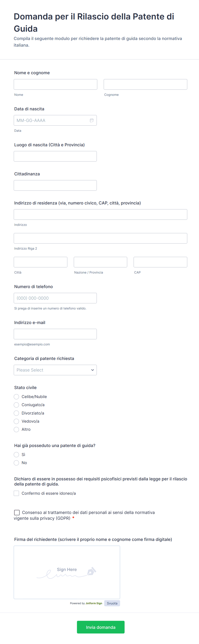Expand the Categoria di patente dropdown arrow
The image size is (199, 644).
point(92,370)
